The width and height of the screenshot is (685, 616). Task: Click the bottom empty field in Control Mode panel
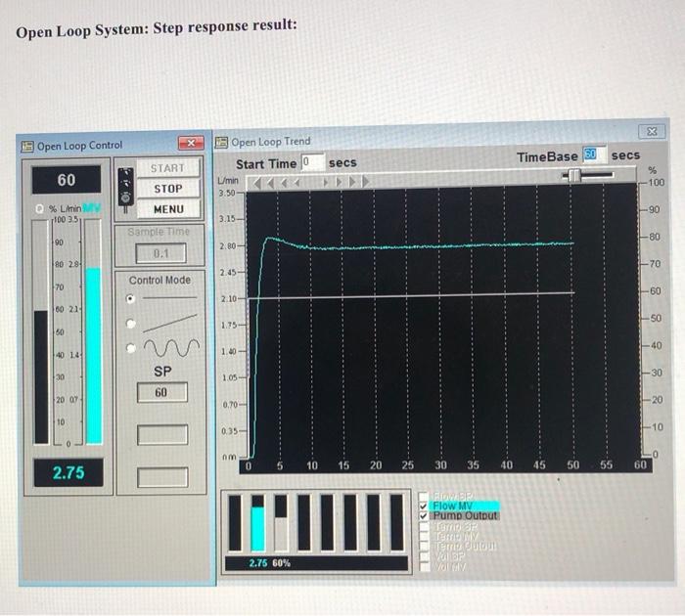[x=162, y=477]
